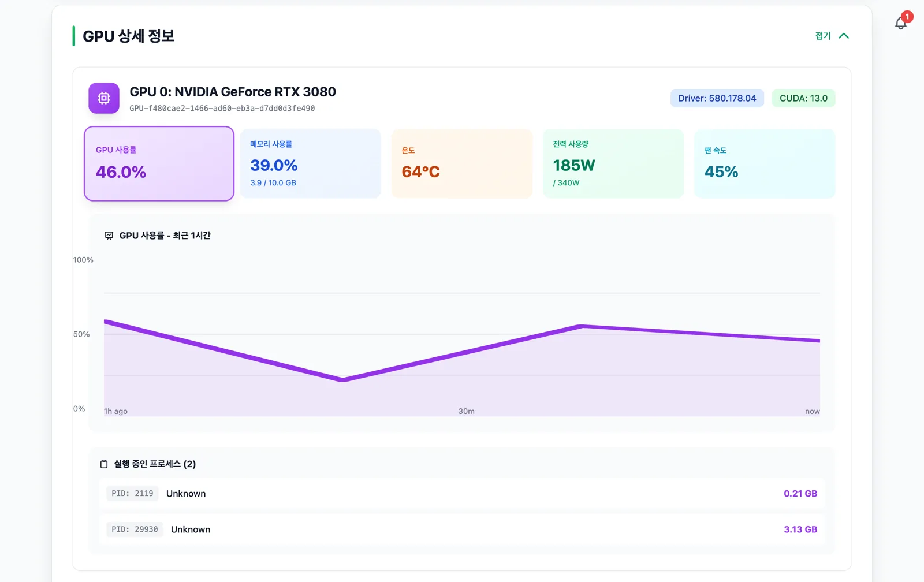Viewport: 924px width, 582px height.
Task: Click the lowest point of the purple usage line
Action: (342, 380)
